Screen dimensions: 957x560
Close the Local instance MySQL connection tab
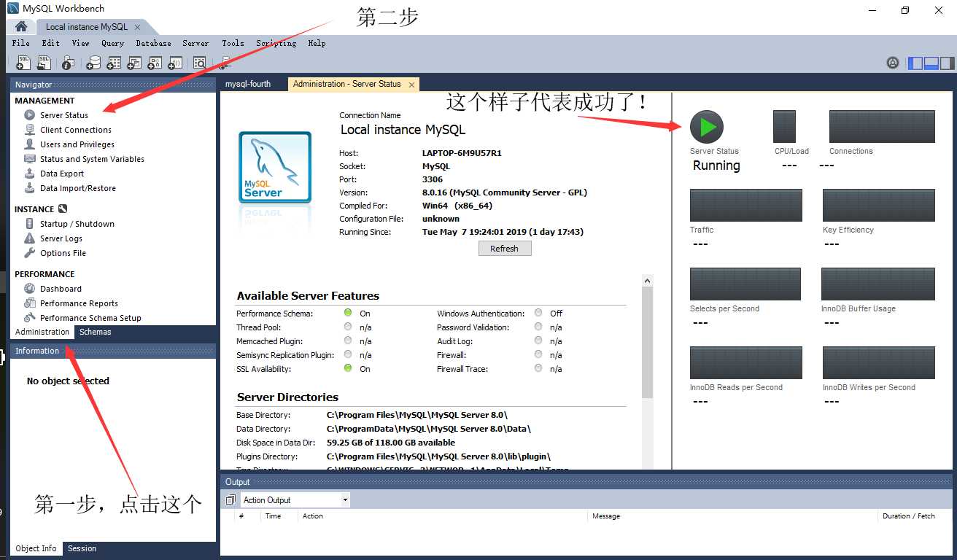137,27
